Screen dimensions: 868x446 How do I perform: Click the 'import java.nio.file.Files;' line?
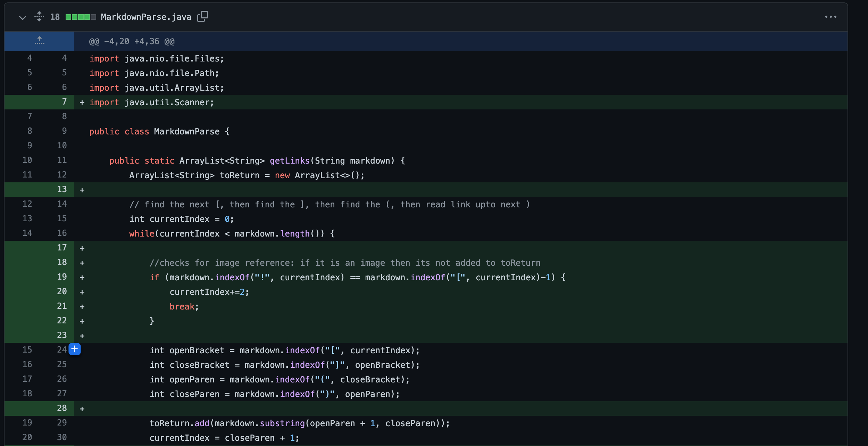click(x=157, y=59)
